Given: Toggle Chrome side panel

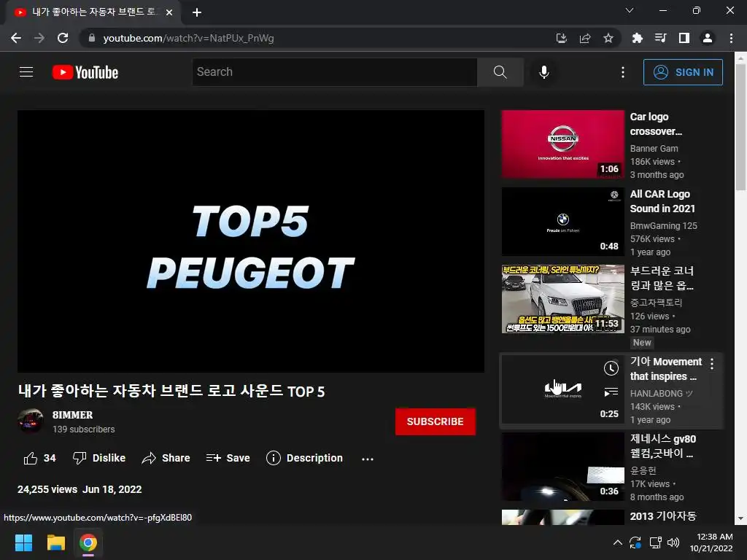Looking at the screenshot, I should (684, 38).
